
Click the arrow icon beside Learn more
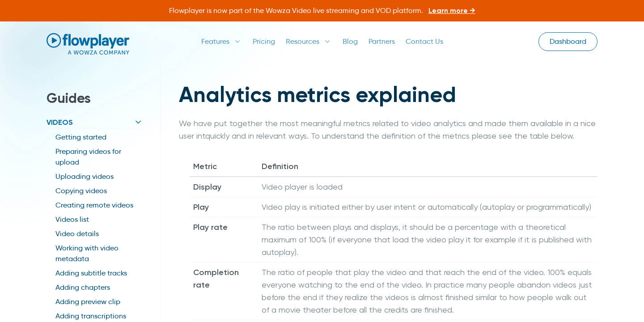pos(472,10)
